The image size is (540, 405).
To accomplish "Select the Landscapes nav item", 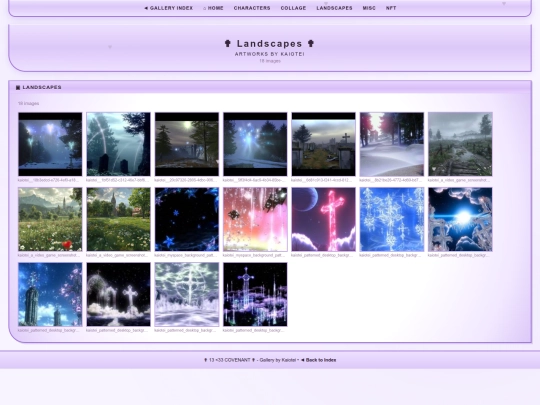I will click(x=334, y=8).
